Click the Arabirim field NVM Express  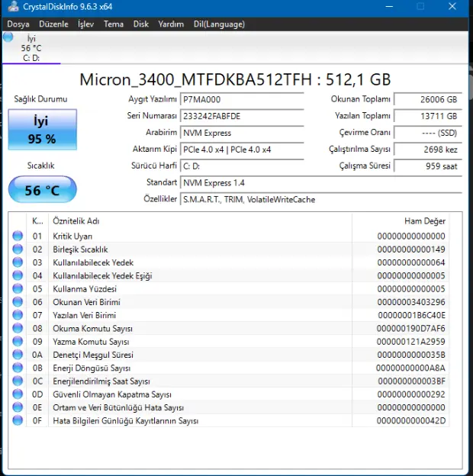(x=242, y=133)
